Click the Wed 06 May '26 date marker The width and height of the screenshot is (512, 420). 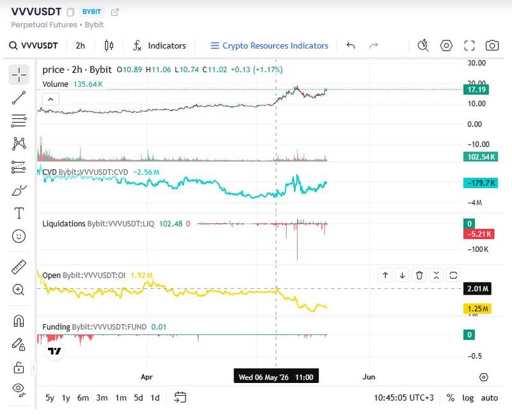tap(276, 377)
